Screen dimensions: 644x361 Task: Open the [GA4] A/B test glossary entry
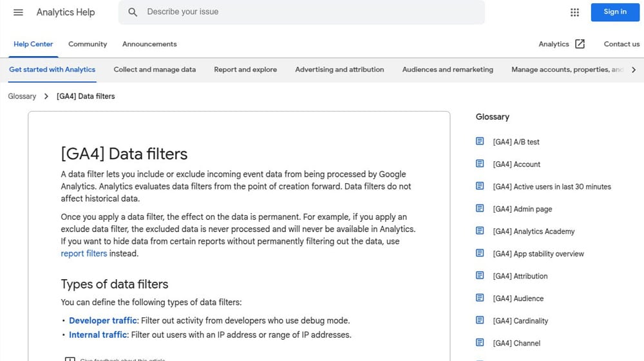516,142
